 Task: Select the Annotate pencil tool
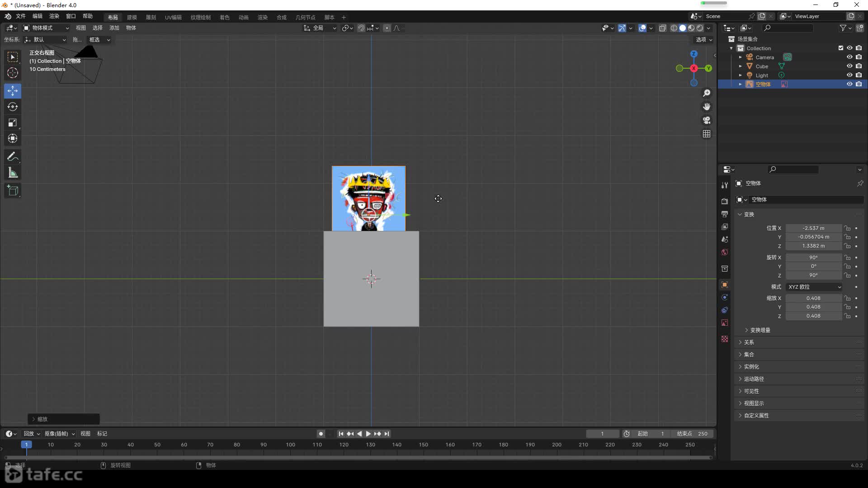13,157
